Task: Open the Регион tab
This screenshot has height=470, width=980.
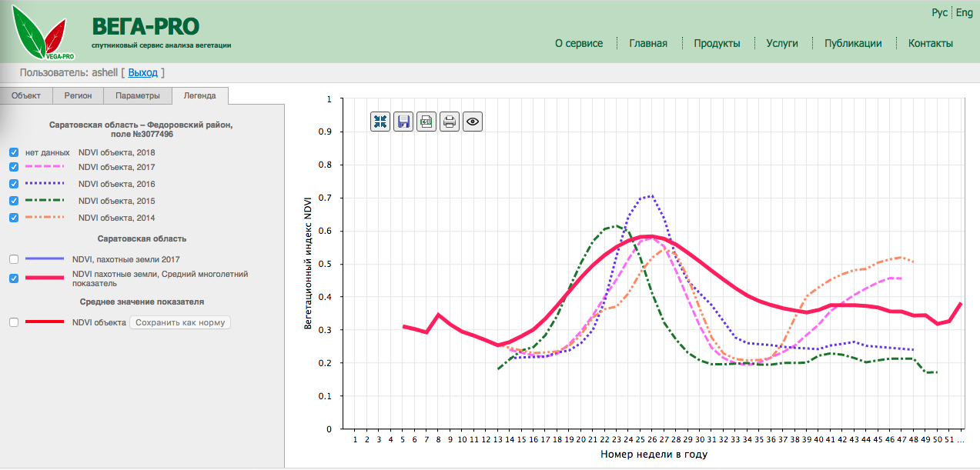Action: coord(78,96)
